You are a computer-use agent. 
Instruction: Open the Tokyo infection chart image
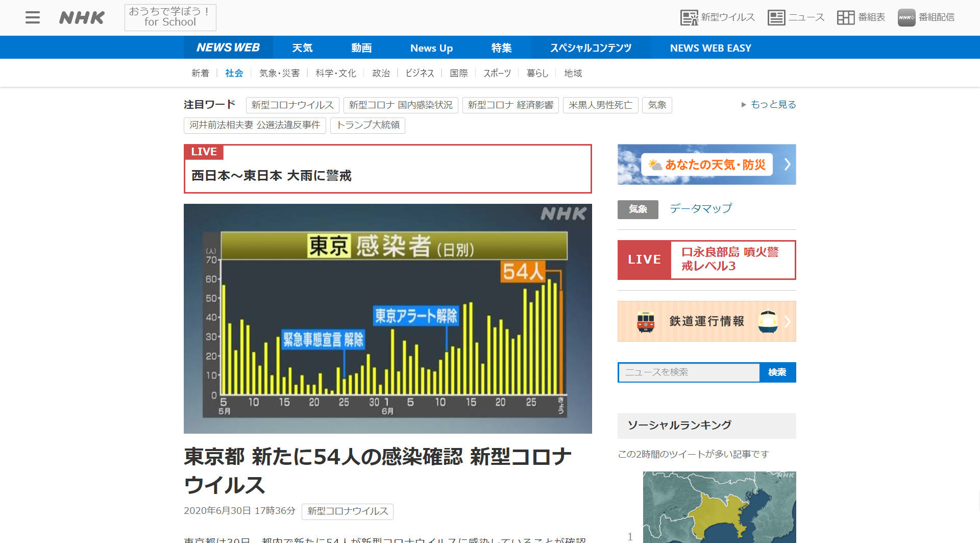(x=387, y=318)
